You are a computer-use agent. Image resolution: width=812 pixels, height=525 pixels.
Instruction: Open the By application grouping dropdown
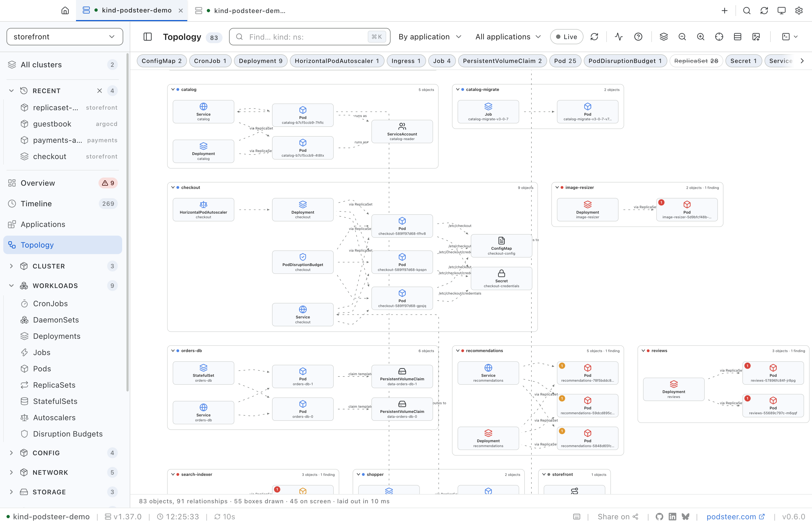430,37
